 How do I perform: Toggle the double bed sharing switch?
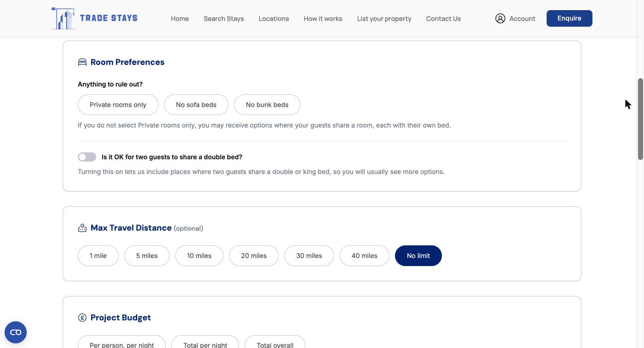(x=87, y=157)
